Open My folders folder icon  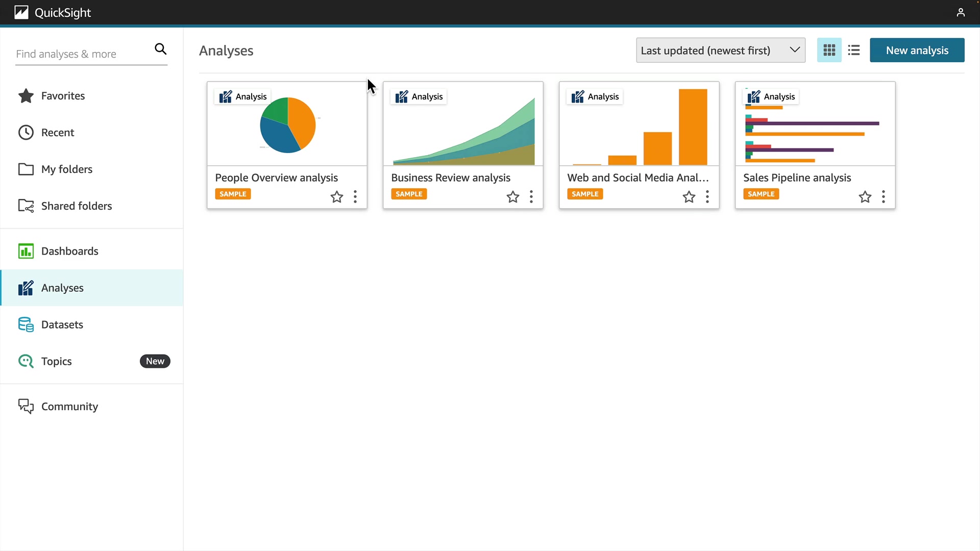pyautogui.click(x=26, y=169)
